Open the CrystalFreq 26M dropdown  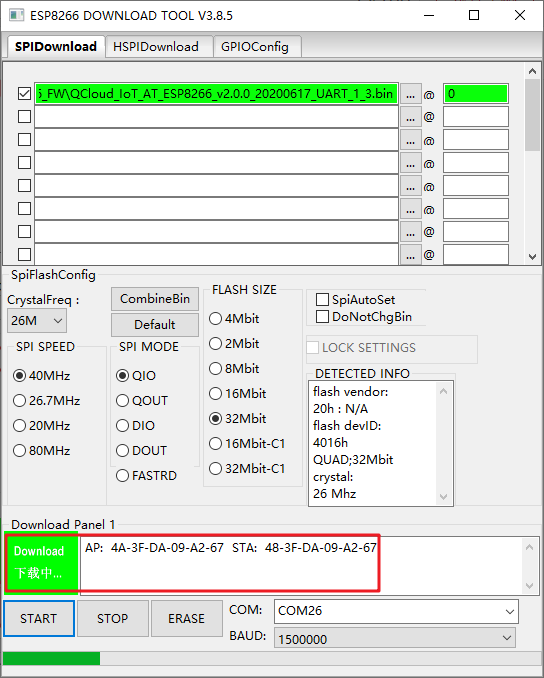[37, 320]
